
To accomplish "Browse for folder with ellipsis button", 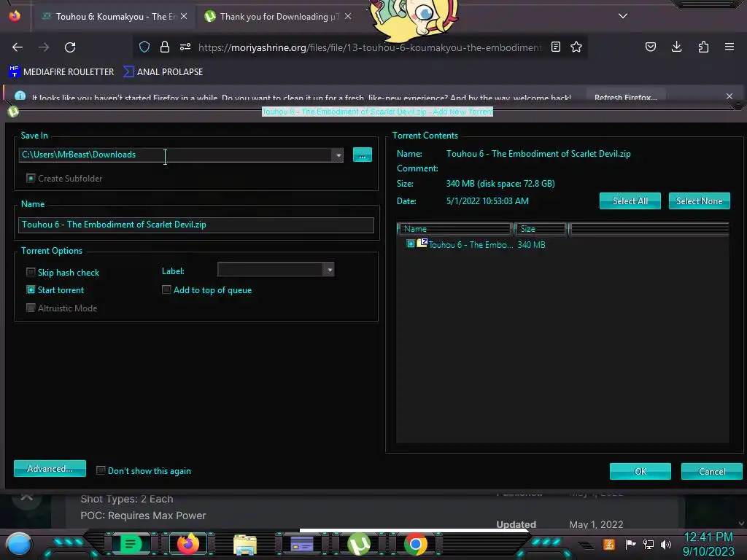I will click(x=363, y=155).
